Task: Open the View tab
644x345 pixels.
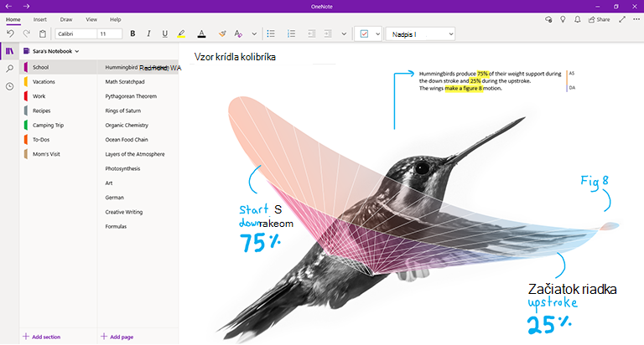Action: click(91, 19)
